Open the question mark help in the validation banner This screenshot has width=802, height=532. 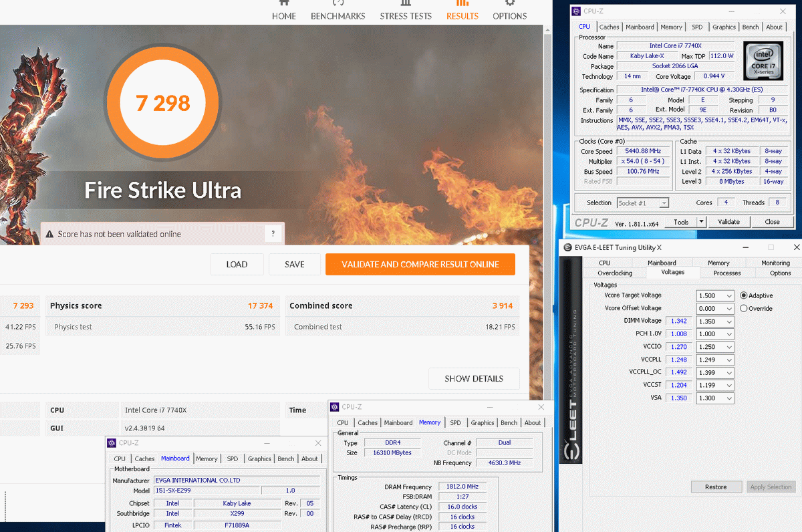273,234
